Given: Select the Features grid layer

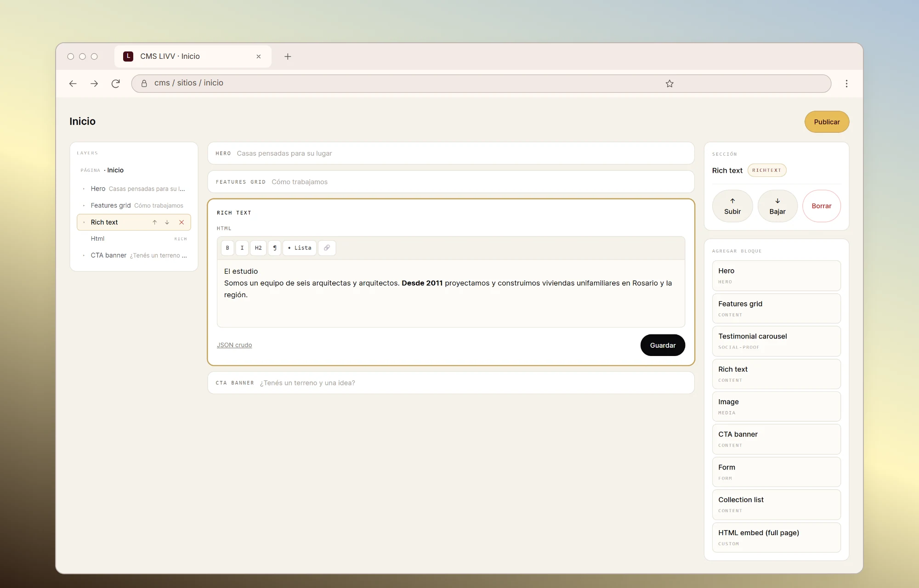Looking at the screenshot, I should (x=134, y=205).
